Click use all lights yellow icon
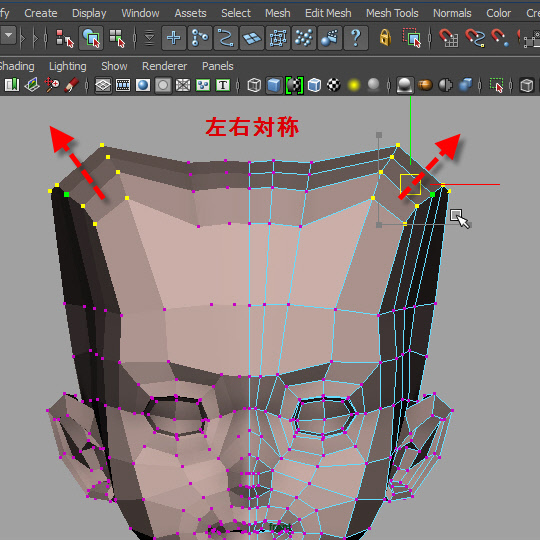540x540 pixels. point(354,85)
